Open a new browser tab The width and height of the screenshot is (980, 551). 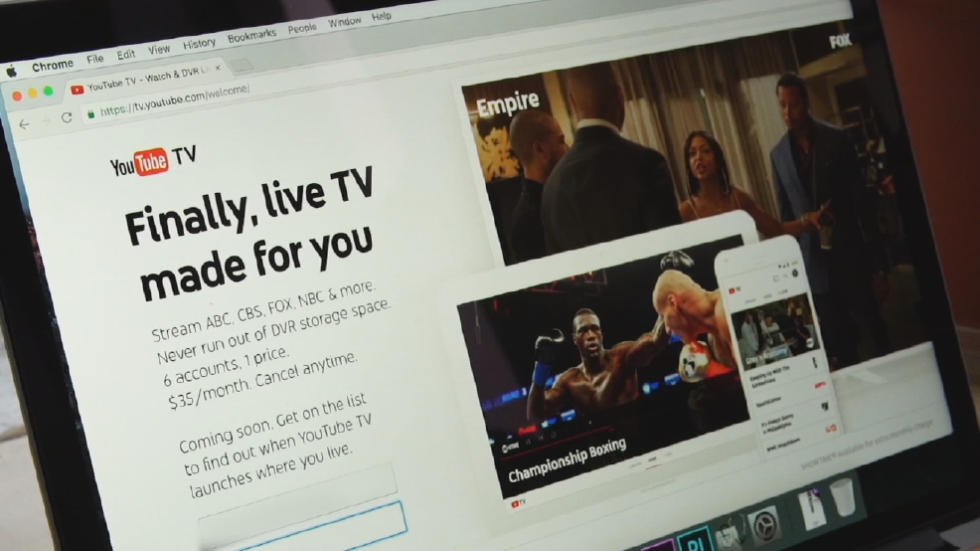click(x=242, y=65)
